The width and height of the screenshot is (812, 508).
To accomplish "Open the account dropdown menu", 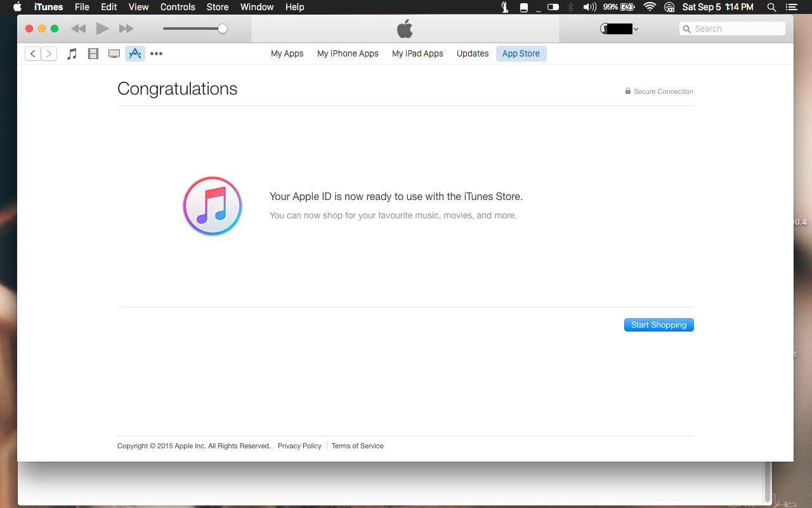I will click(x=619, y=29).
